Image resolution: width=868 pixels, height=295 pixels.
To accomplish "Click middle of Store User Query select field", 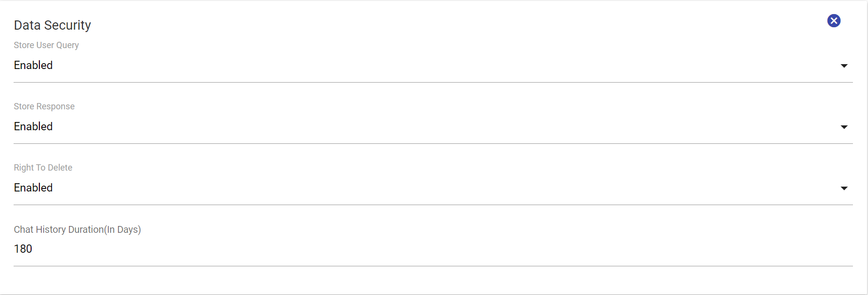I will [433, 66].
